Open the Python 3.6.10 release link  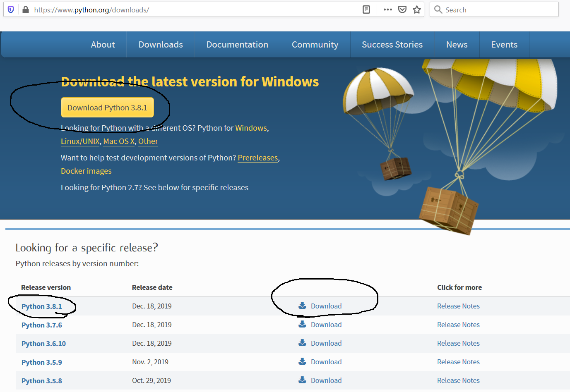tap(43, 344)
